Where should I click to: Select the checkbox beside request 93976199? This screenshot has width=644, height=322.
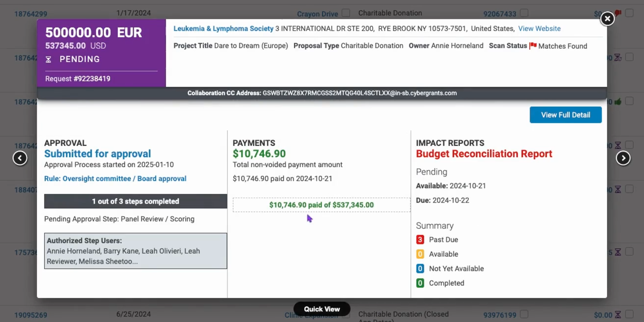tap(524, 314)
